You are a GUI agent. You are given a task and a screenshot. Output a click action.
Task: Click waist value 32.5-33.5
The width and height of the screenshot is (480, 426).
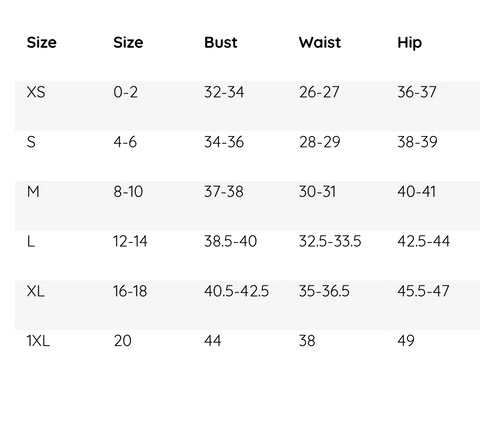(330, 241)
